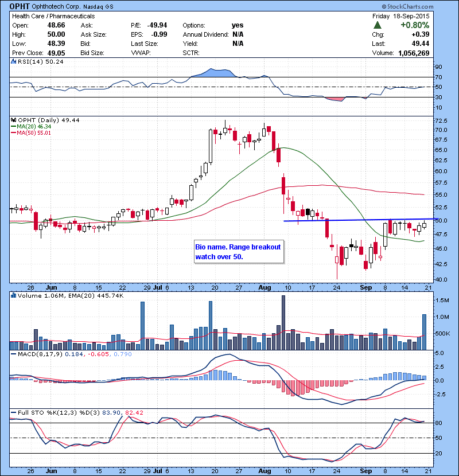Click the VWAP label
This screenshot has width=459, height=476.
coord(141,53)
